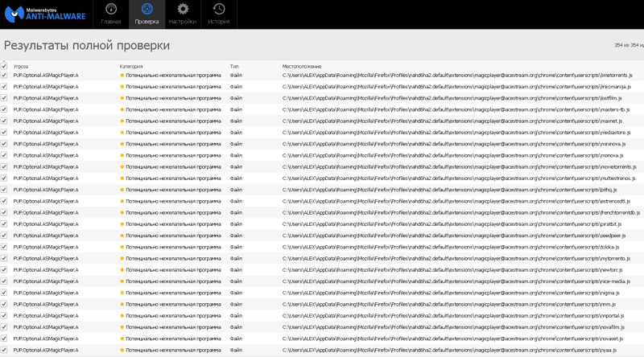Select the path ending in nyaa.js
The image size is (644, 357).
tap(450, 350)
